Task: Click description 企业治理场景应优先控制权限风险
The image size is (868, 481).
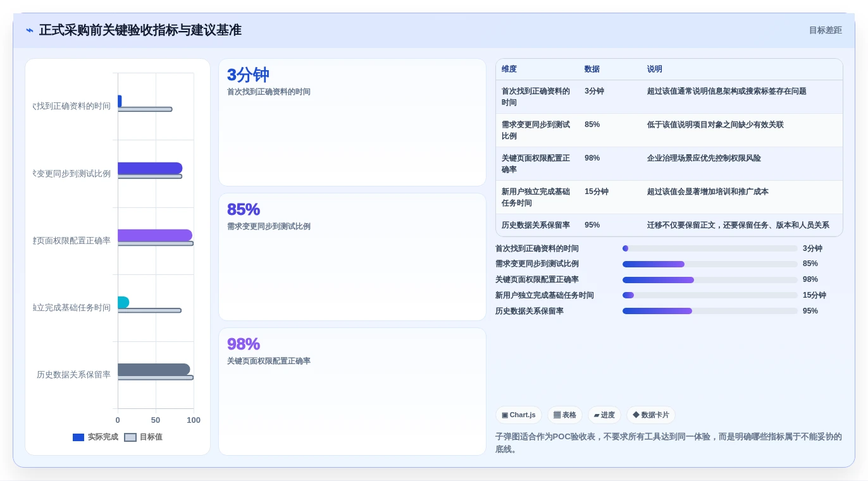Action: tap(704, 158)
